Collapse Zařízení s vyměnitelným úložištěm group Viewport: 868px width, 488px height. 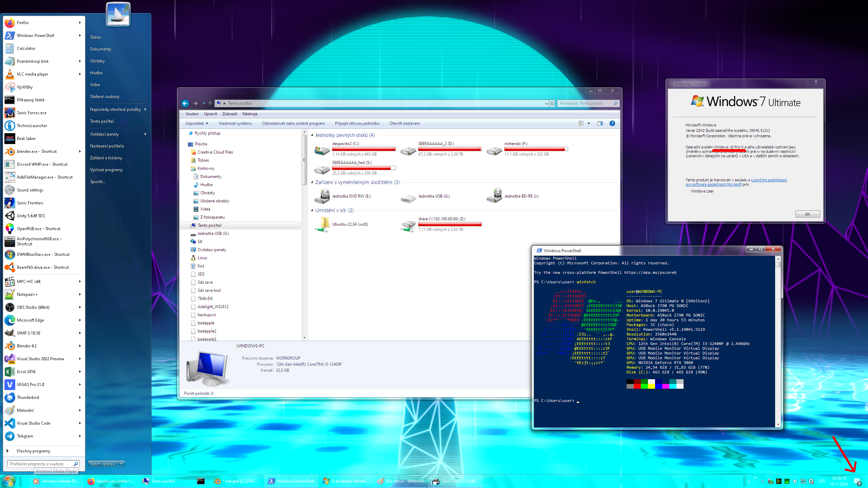point(312,182)
